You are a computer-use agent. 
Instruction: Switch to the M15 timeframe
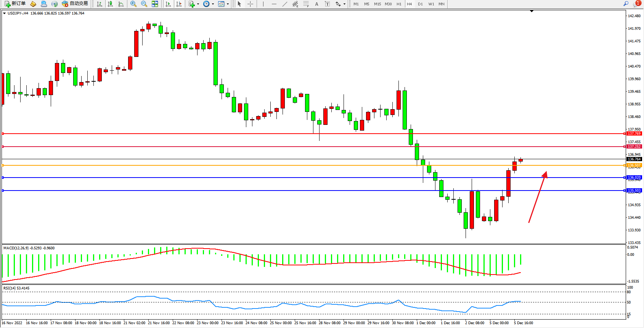coord(377,4)
